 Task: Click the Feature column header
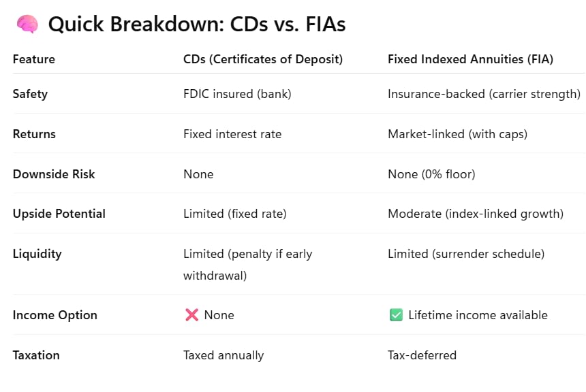[34, 59]
